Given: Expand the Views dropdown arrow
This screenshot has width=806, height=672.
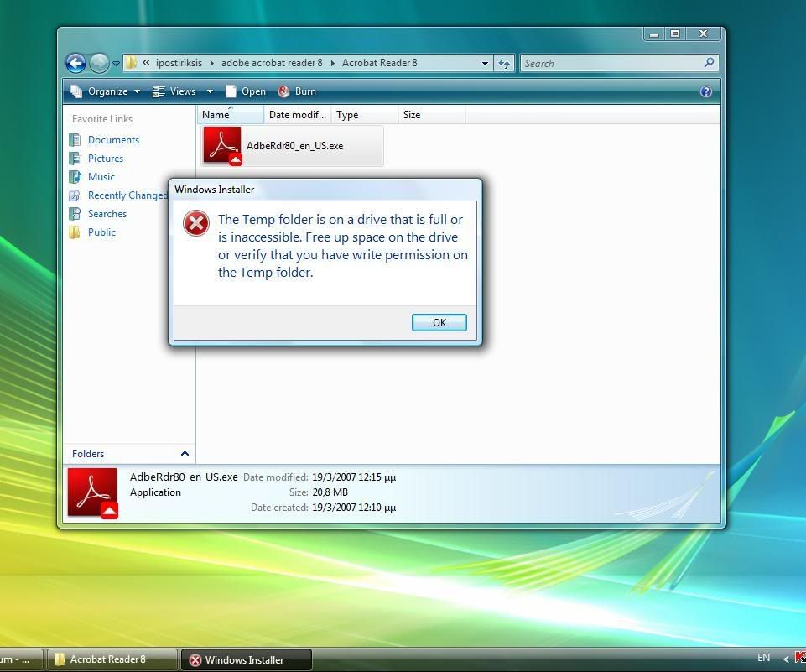Looking at the screenshot, I should coord(210,91).
